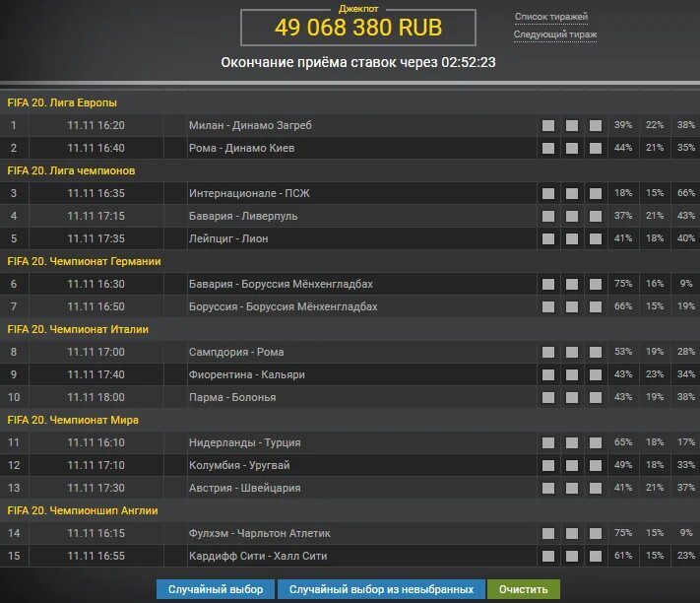Click match name Бавария - Боруссия Мёнхенгладбах
The width and height of the screenshot is (700, 603).
pos(281,284)
